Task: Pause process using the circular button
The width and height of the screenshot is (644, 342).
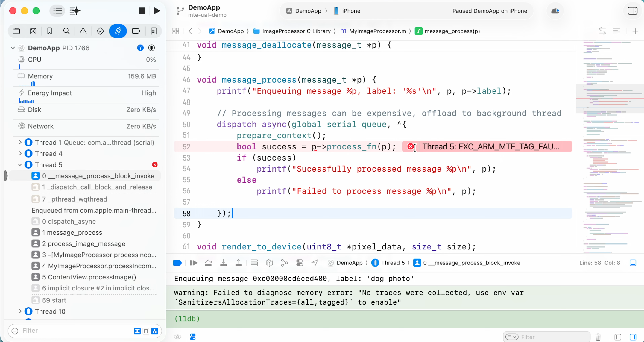Action: pos(152,48)
